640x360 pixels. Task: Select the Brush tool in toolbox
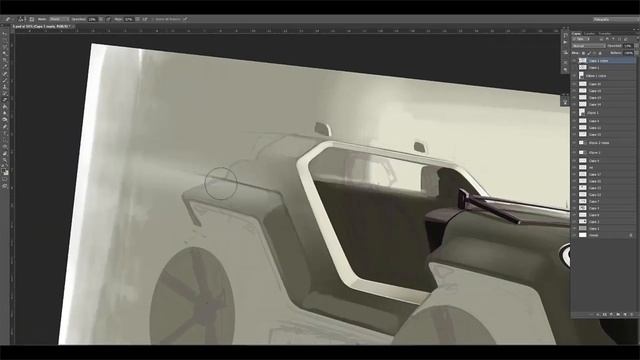5,80
